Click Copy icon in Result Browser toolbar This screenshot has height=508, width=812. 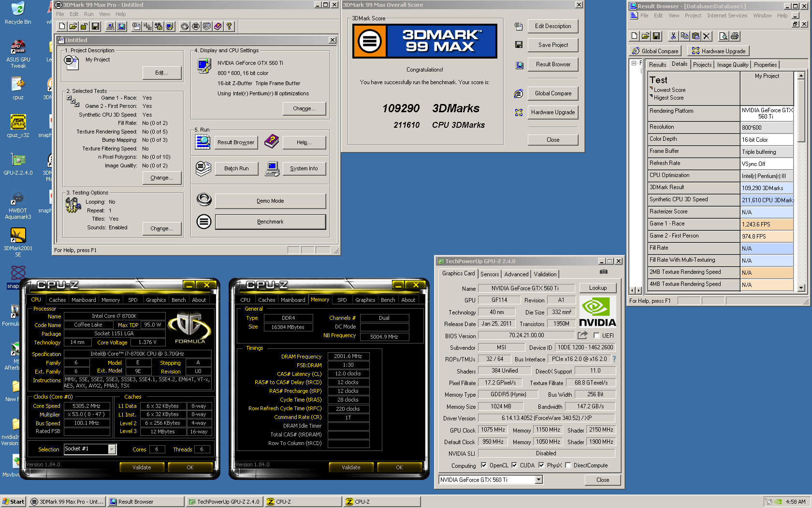(684, 36)
